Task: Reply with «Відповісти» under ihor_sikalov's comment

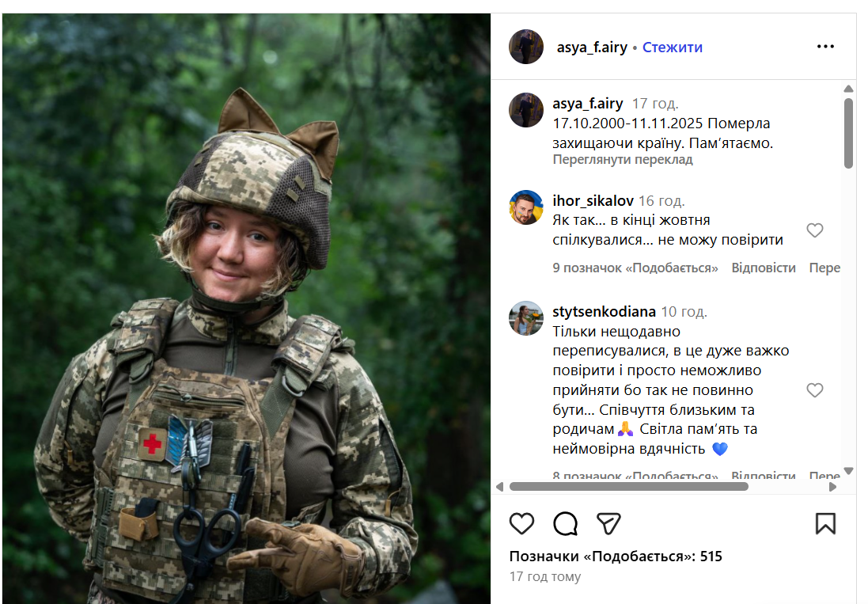Action: (x=766, y=268)
